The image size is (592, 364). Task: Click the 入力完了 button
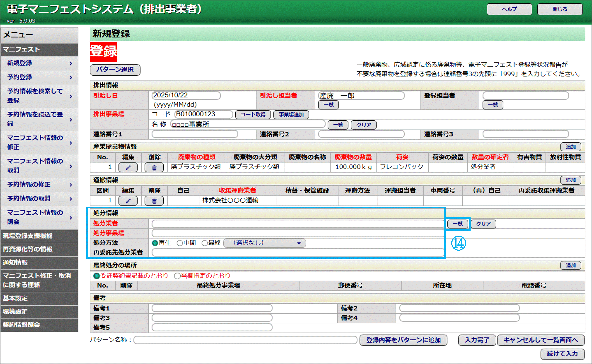click(477, 340)
